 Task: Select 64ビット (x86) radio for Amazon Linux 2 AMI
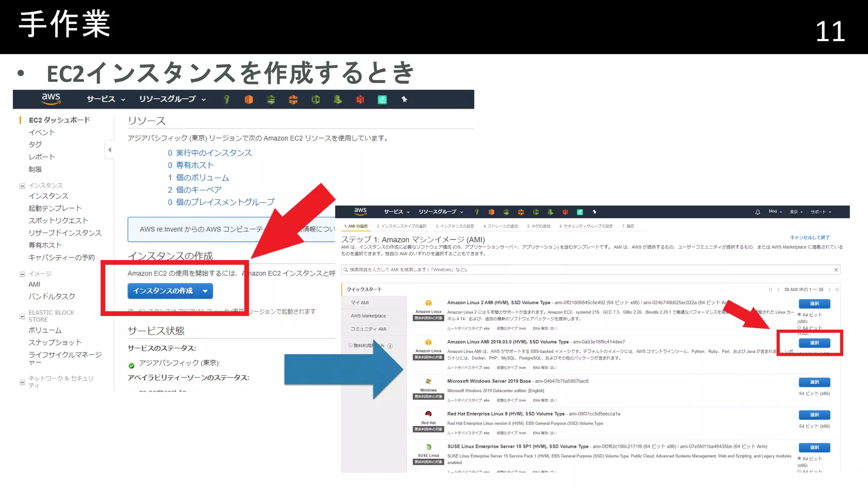pos(799,314)
